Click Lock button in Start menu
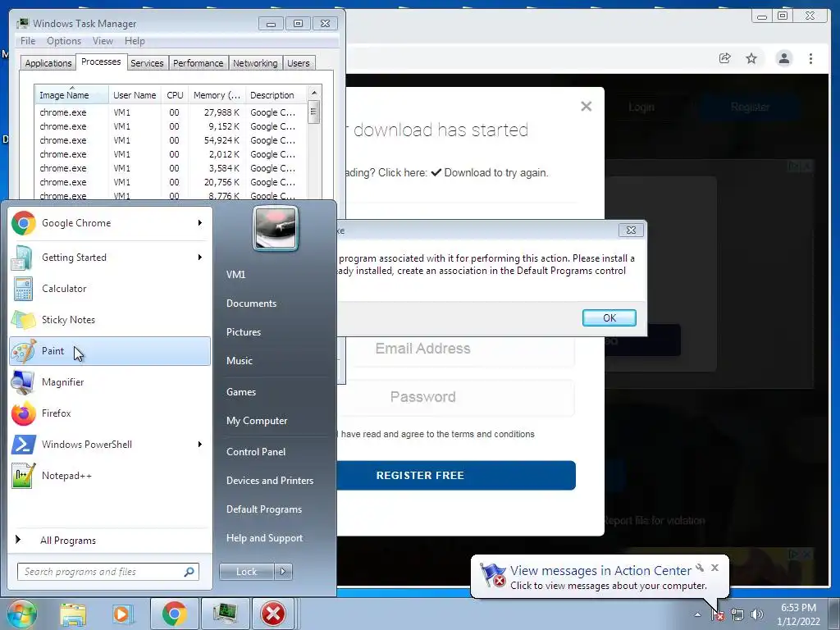 coord(246,572)
